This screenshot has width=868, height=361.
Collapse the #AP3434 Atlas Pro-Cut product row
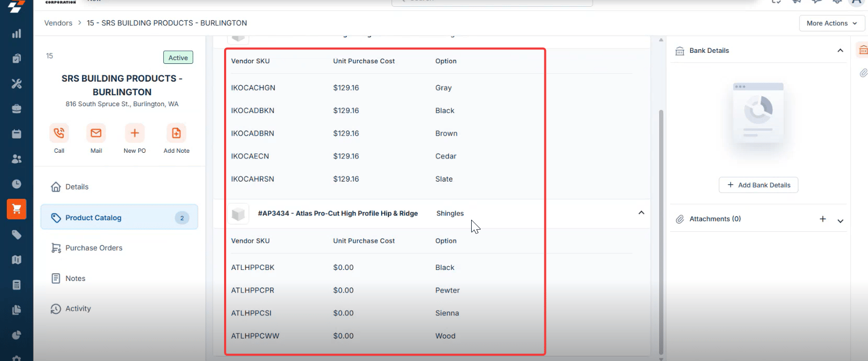click(x=641, y=213)
